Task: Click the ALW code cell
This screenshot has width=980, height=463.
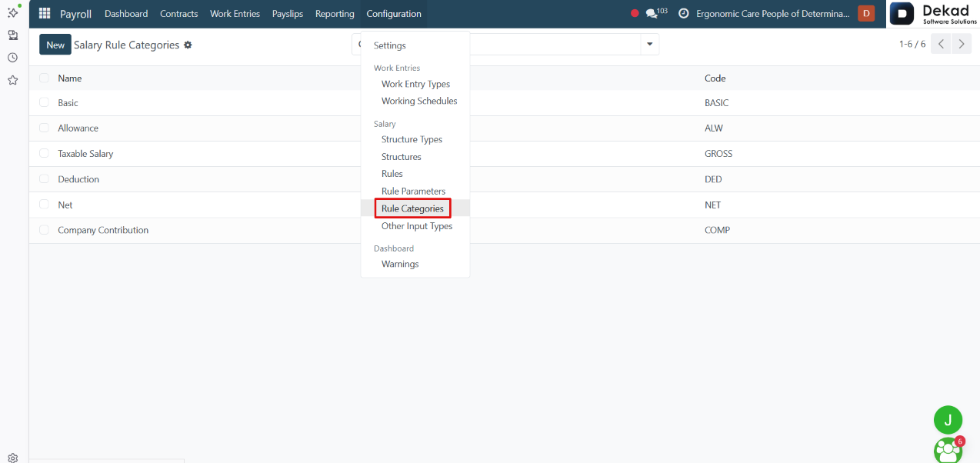Action: click(714, 128)
